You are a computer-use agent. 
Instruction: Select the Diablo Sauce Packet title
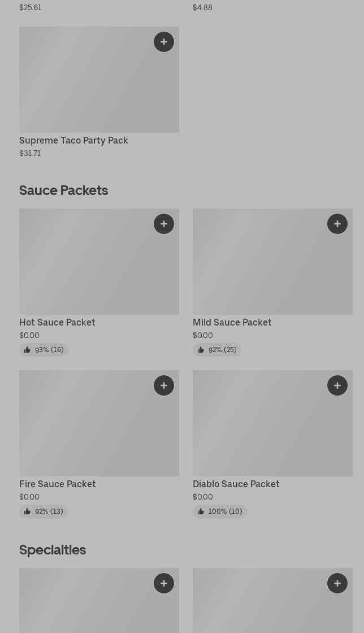pos(236,484)
